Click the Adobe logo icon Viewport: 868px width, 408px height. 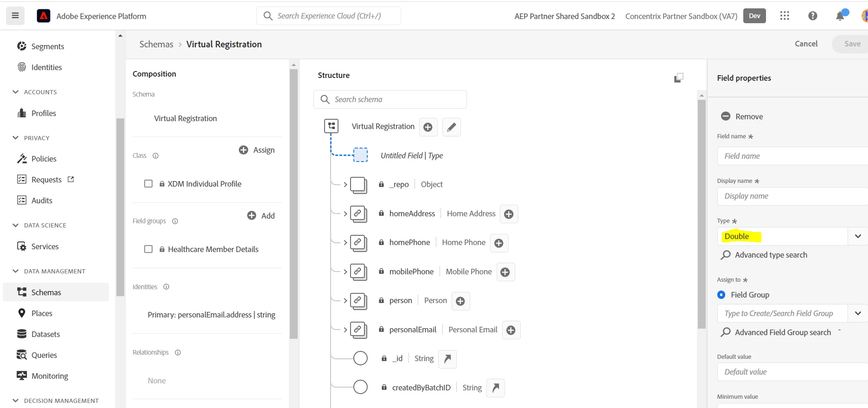[44, 16]
